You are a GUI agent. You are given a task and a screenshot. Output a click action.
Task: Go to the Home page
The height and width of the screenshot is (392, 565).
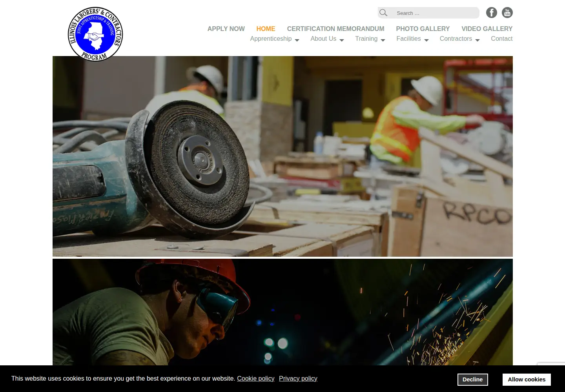(x=266, y=29)
